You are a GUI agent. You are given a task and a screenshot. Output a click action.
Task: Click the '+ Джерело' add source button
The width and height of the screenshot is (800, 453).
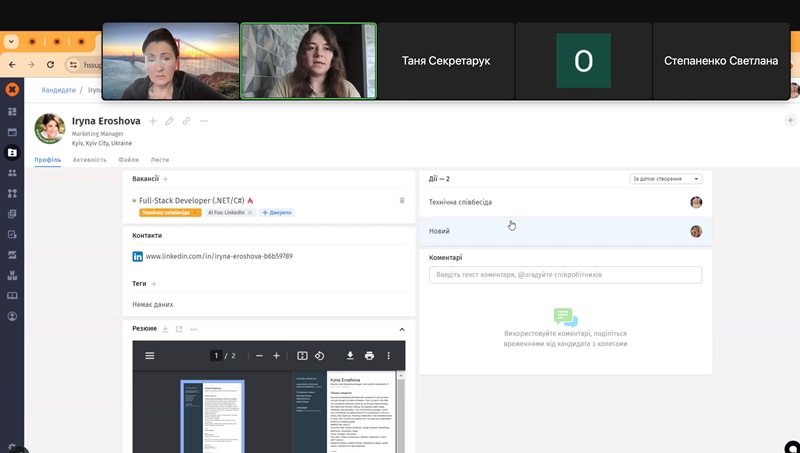277,213
